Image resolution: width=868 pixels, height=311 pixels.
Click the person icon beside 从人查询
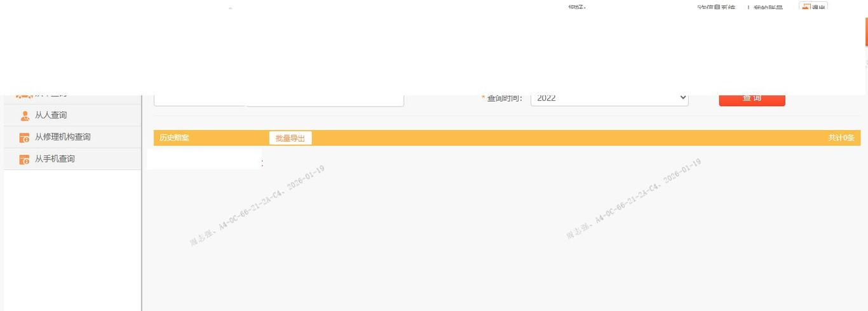point(25,116)
